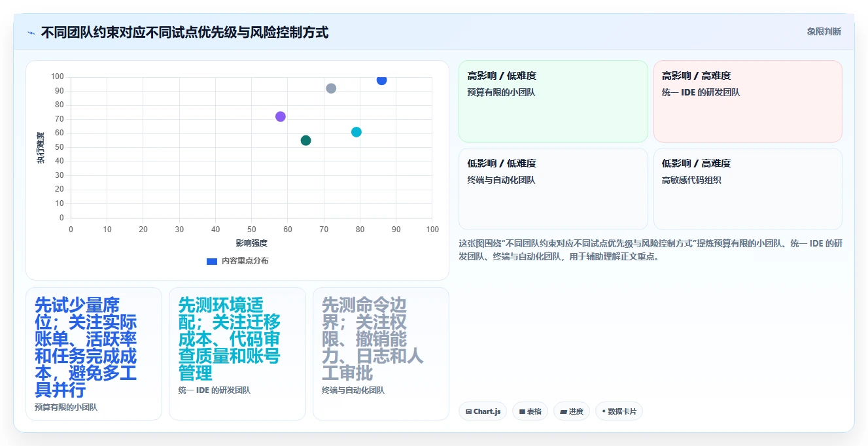
Task: Toggle the 内容重点分布 legend entry
Action: (x=237, y=261)
